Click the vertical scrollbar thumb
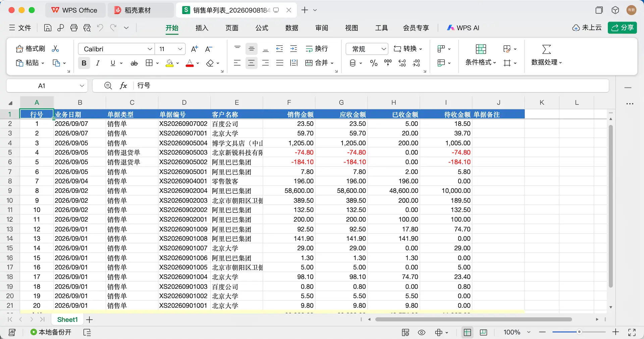Screen dimensions: 644x339 click(611, 206)
